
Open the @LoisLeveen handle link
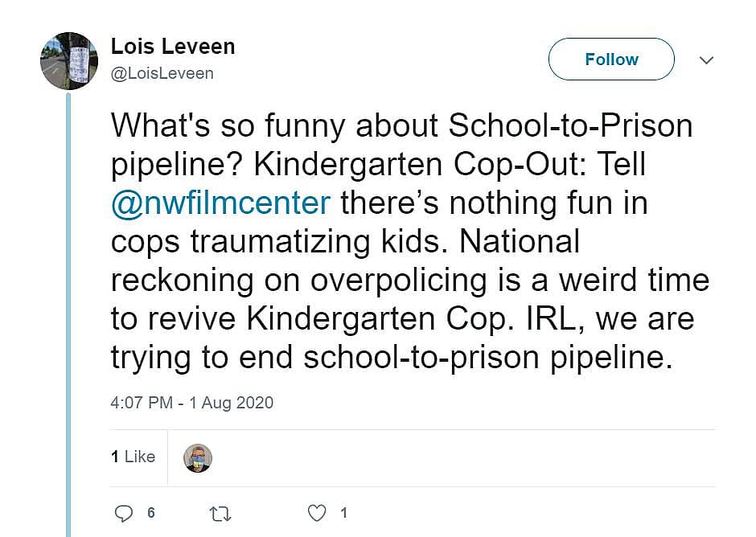(162, 73)
